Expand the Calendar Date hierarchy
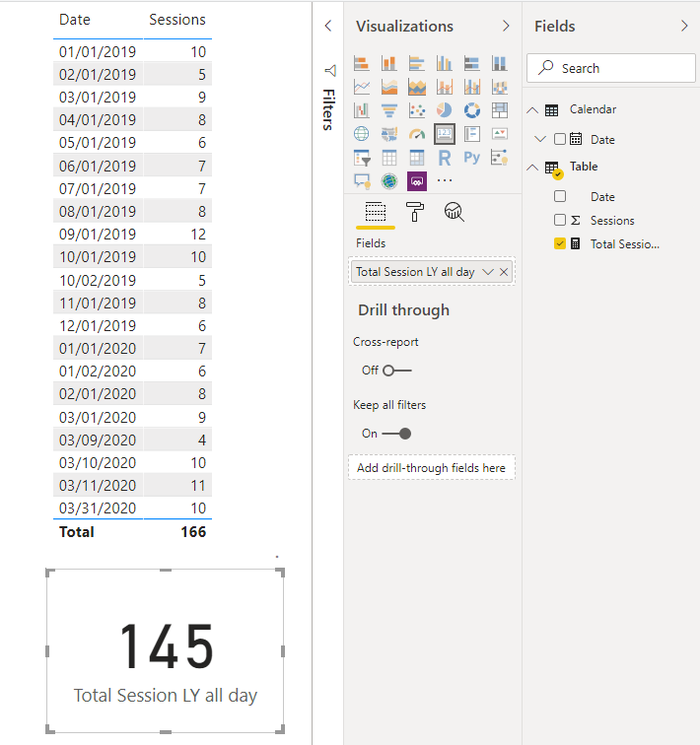 coord(540,139)
